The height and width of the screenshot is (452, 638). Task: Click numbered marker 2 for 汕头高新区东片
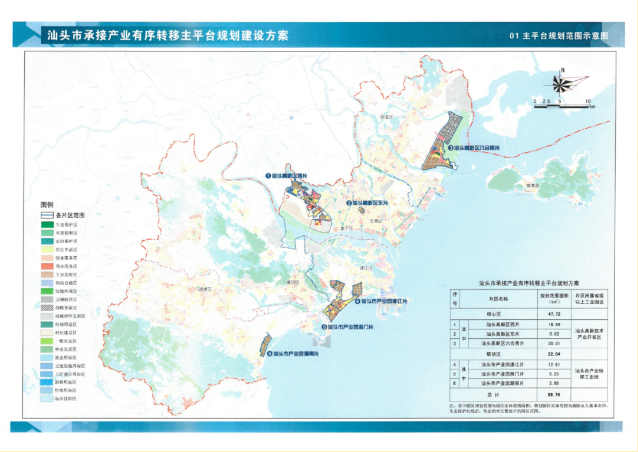(349, 202)
